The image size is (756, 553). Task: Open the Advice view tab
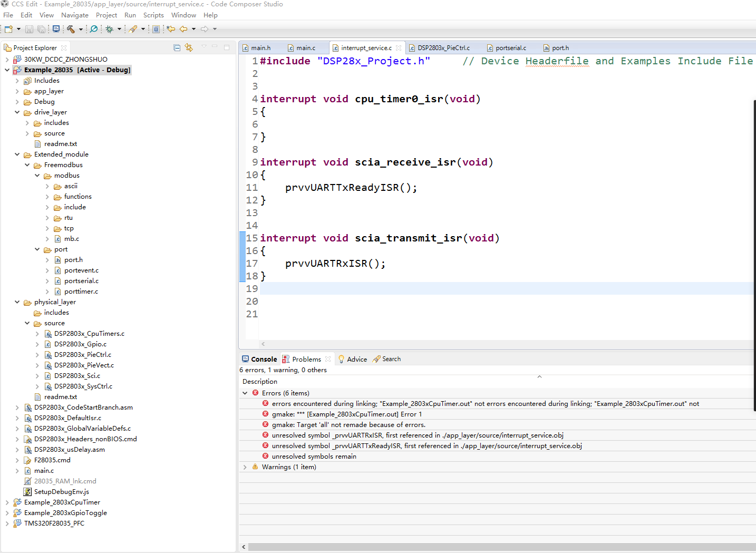tap(356, 359)
